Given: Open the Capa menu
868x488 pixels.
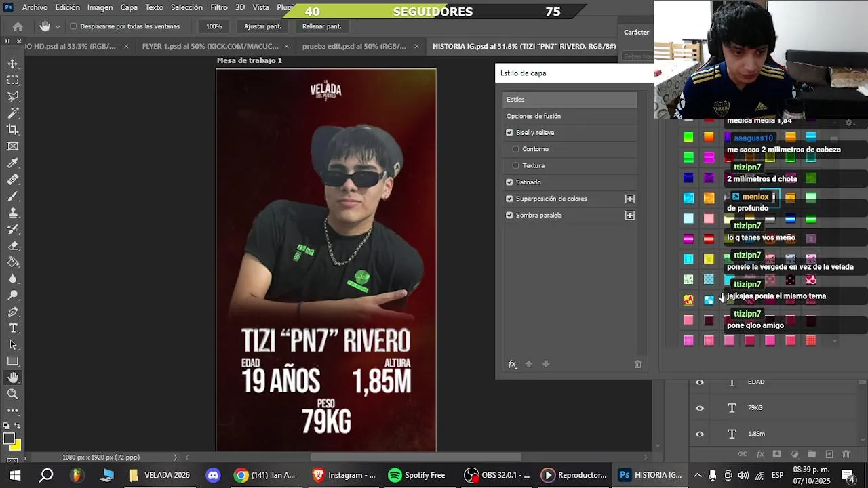Looking at the screenshot, I should click(x=129, y=7).
